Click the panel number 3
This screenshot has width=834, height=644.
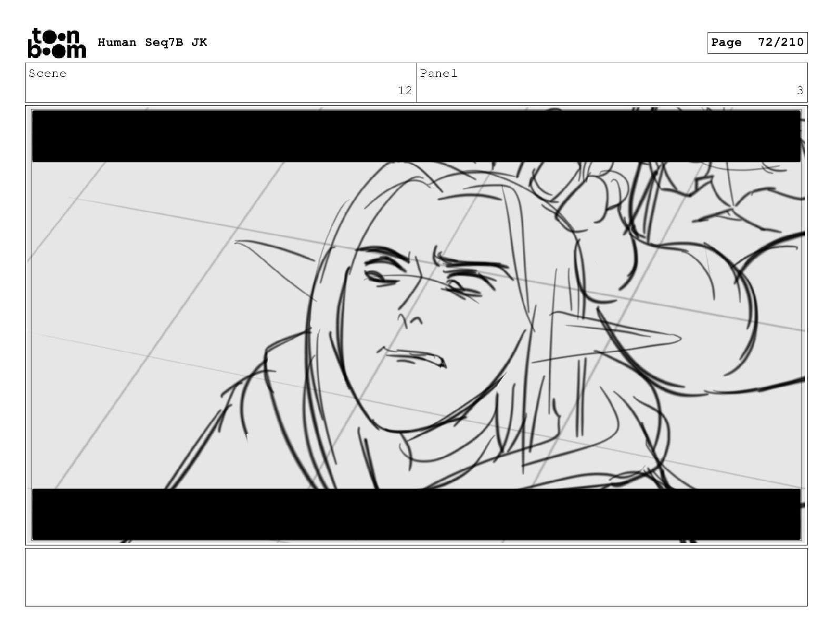(x=800, y=90)
